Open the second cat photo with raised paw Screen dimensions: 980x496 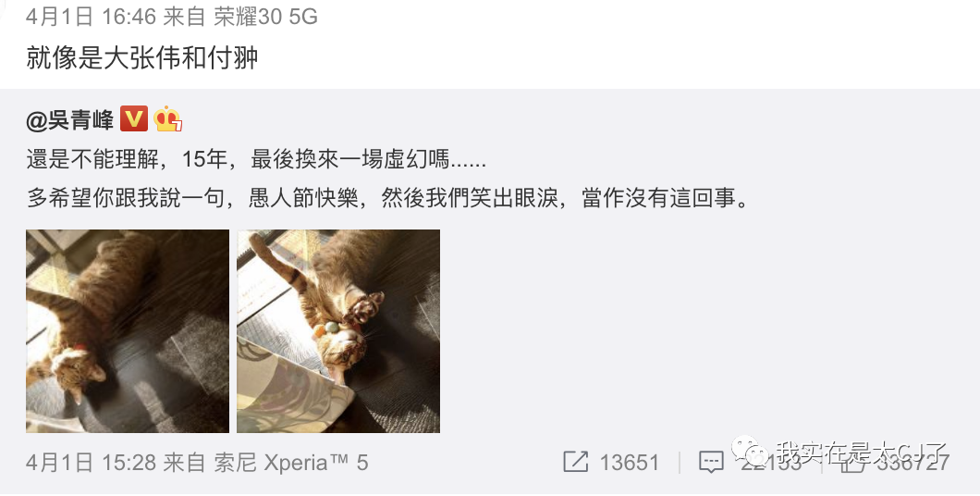click(x=338, y=331)
